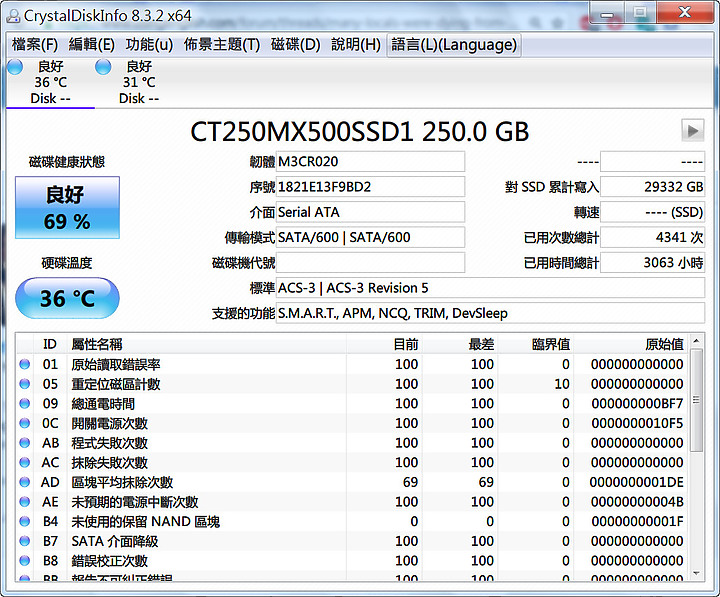Open the 磁碟(D) menu
Image resolution: width=720 pixels, height=597 pixels.
(x=295, y=45)
